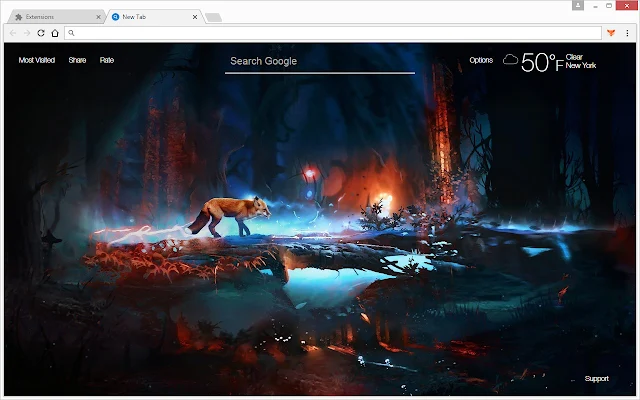Viewport: 640px width, 400px height.
Task: Select the New Tab tab
Action: (x=153, y=17)
